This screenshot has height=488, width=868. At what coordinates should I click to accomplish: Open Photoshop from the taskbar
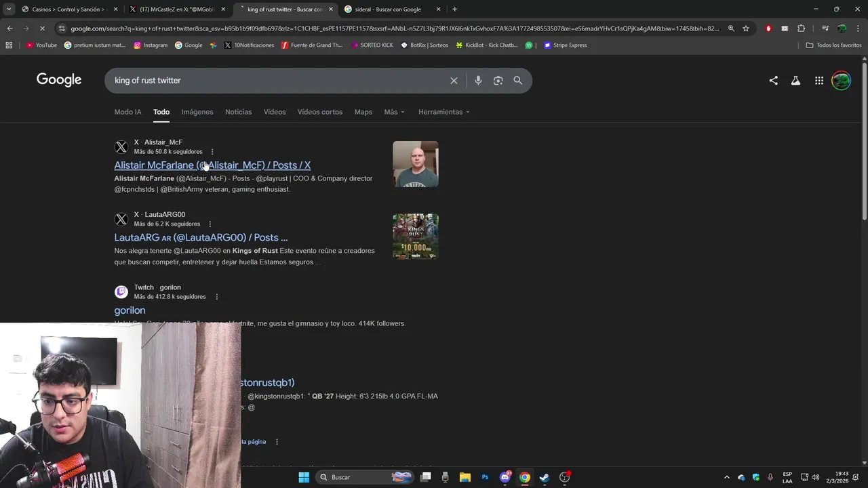(485, 477)
